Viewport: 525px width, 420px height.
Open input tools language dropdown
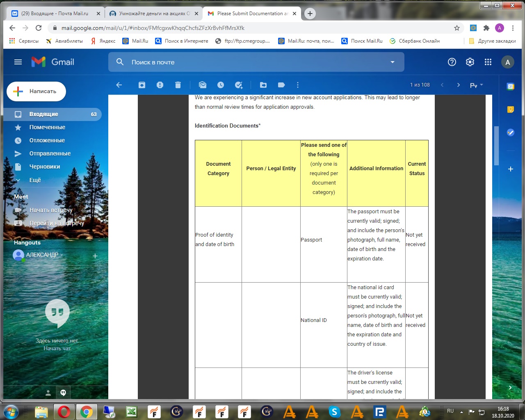[x=482, y=85]
